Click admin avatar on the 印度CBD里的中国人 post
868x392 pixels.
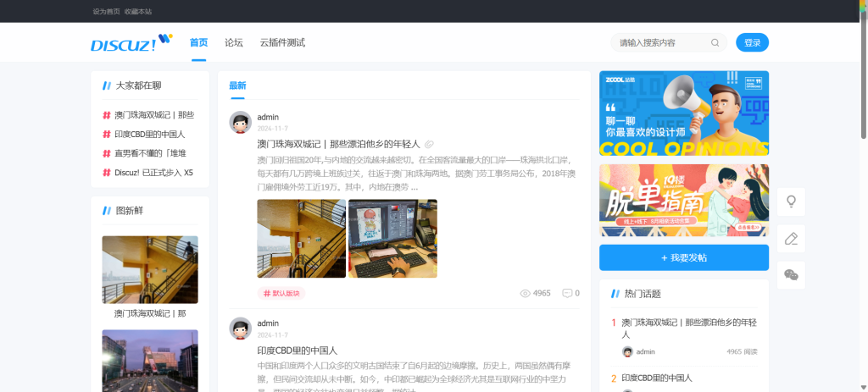(x=240, y=329)
